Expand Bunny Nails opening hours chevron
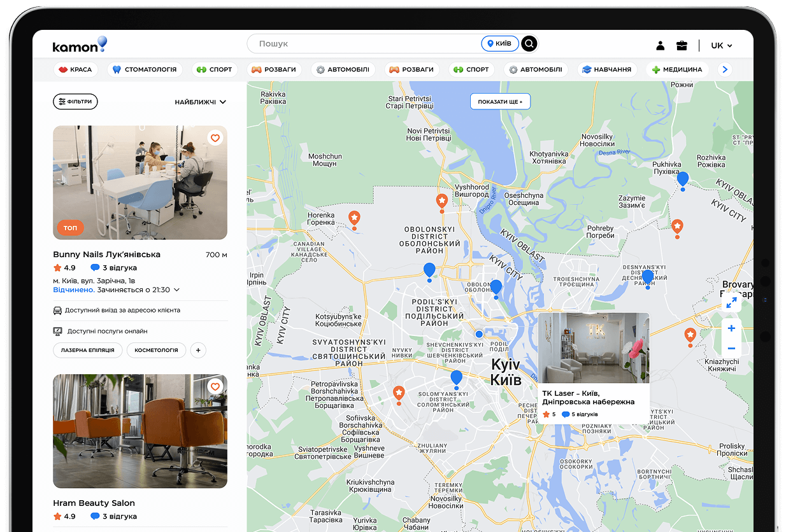Screen dimensions: 786x532 [x=177, y=290]
